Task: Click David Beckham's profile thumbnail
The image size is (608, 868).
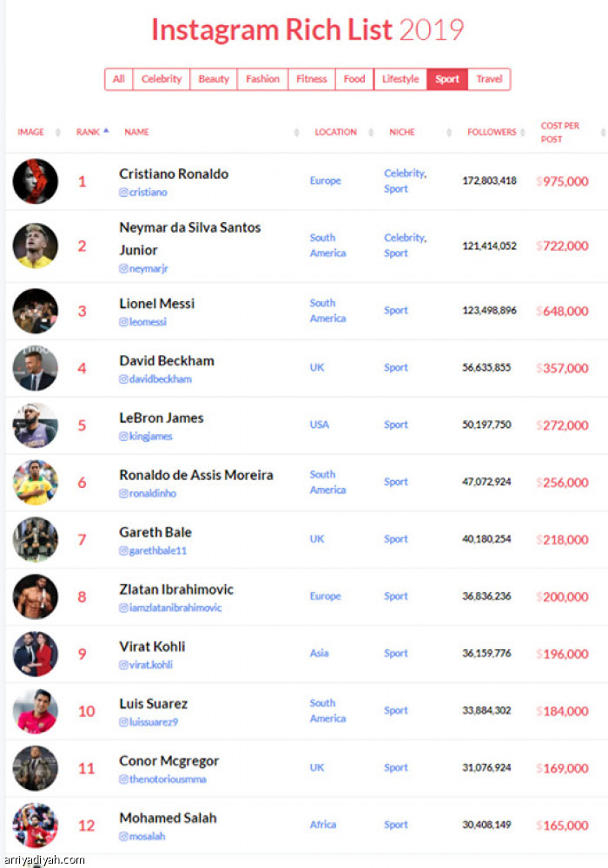Action: click(x=36, y=368)
